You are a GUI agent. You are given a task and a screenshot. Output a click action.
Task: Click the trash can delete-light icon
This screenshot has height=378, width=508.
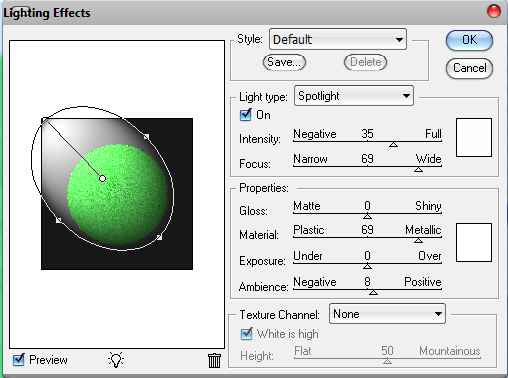[214, 361]
